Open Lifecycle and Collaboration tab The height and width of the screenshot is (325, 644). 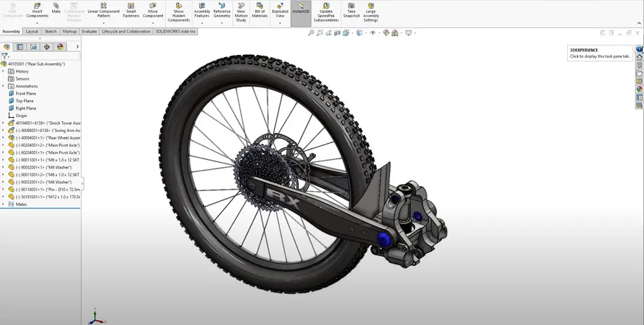(x=126, y=32)
